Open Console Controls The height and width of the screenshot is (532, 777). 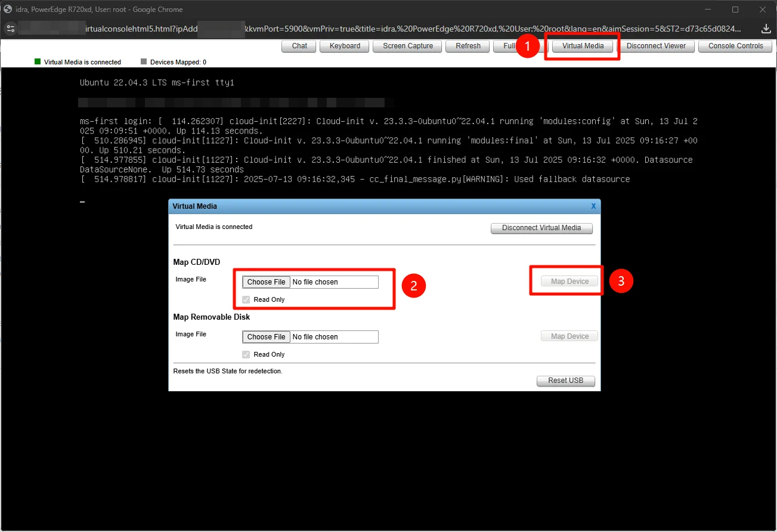point(735,46)
